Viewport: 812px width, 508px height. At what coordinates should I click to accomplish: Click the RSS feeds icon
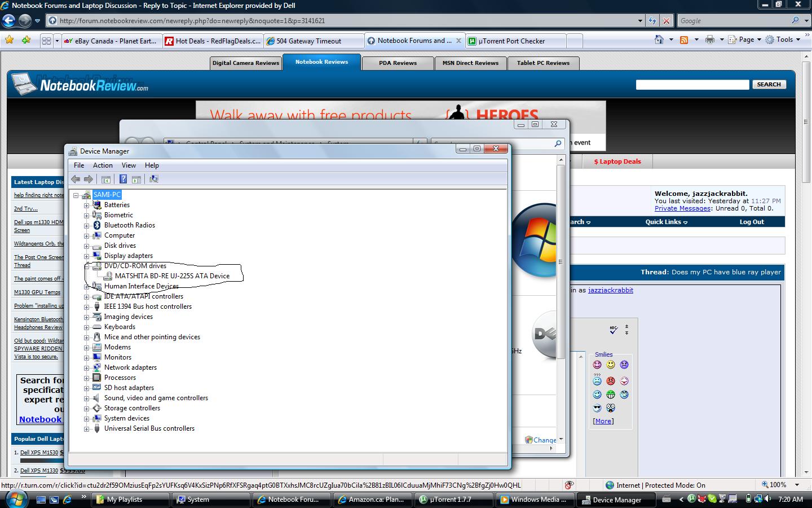pyautogui.click(x=684, y=40)
